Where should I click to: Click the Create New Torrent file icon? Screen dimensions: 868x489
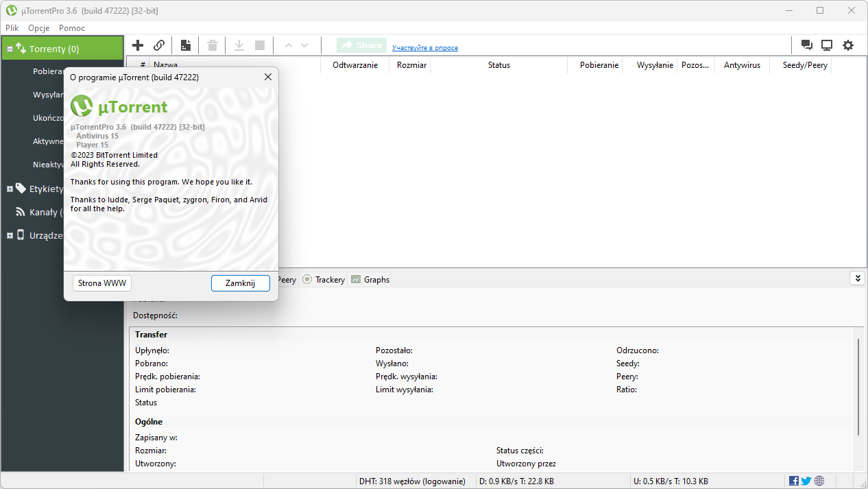pos(185,45)
